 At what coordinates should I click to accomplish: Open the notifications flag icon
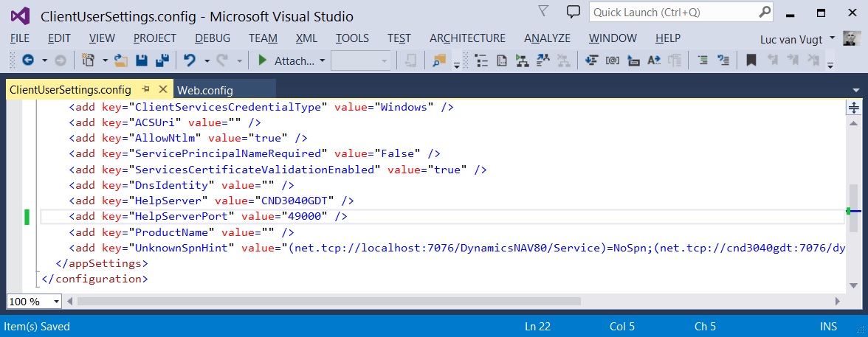[543, 12]
